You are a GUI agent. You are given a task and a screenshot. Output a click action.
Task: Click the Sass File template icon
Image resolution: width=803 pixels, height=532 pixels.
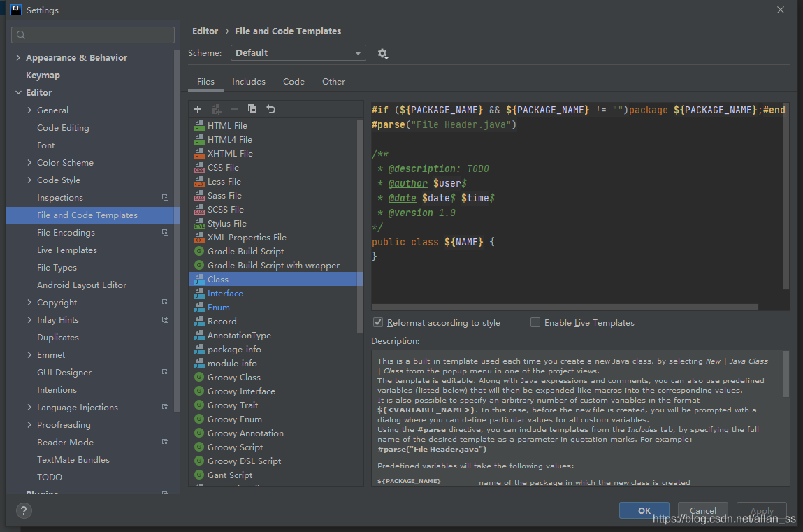199,195
